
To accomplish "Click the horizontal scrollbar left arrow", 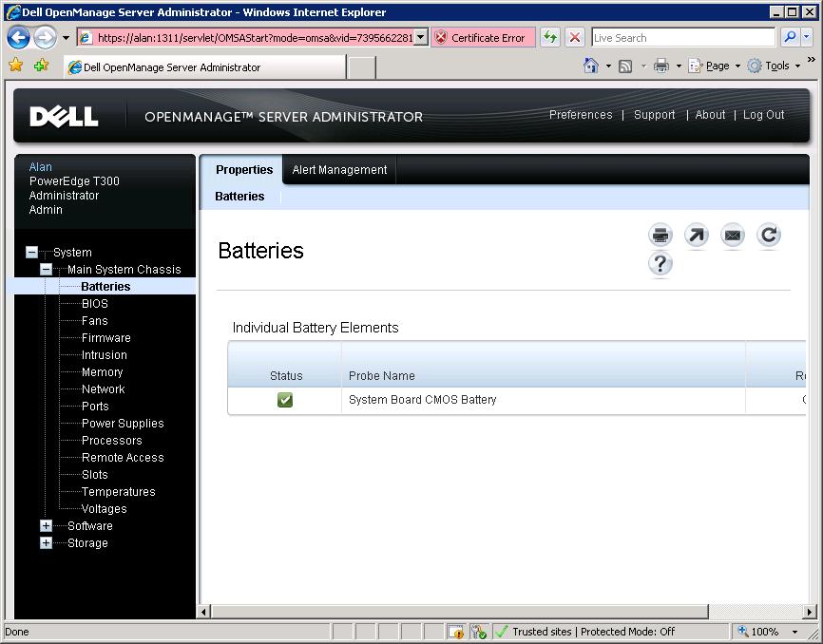I will pyautogui.click(x=204, y=612).
